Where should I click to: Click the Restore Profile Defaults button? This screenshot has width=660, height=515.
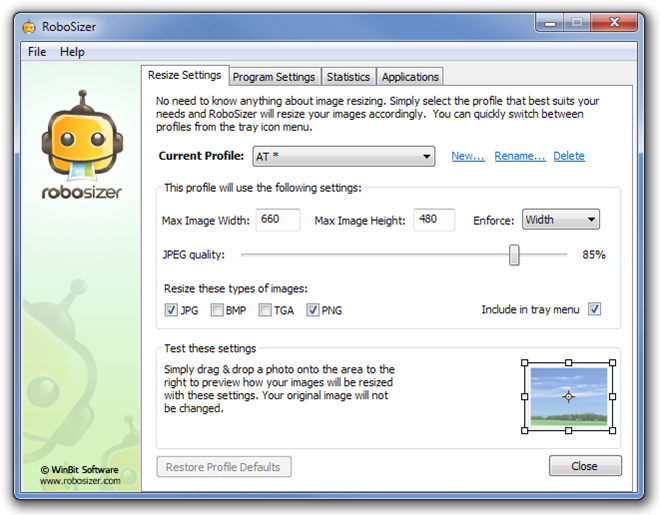[x=224, y=467]
